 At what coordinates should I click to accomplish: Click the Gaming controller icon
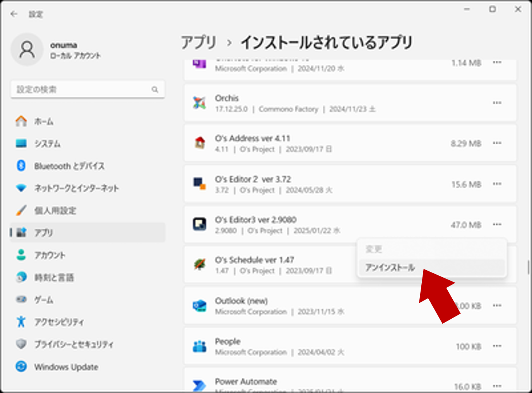click(21, 299)
